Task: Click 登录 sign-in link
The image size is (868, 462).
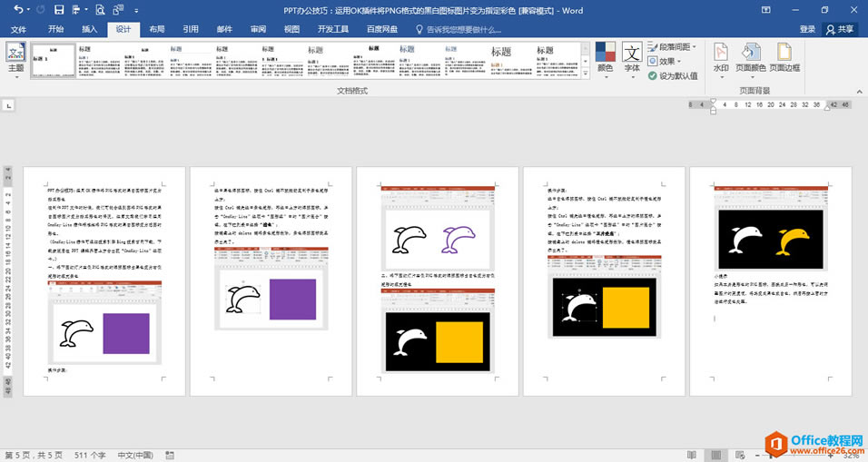Action: [807, 29]
